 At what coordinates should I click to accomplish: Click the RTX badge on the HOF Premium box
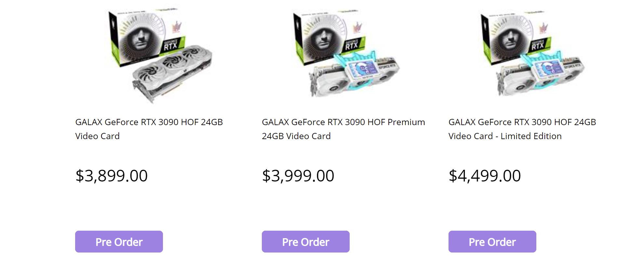pyautogui.click(x=352, y=45)
